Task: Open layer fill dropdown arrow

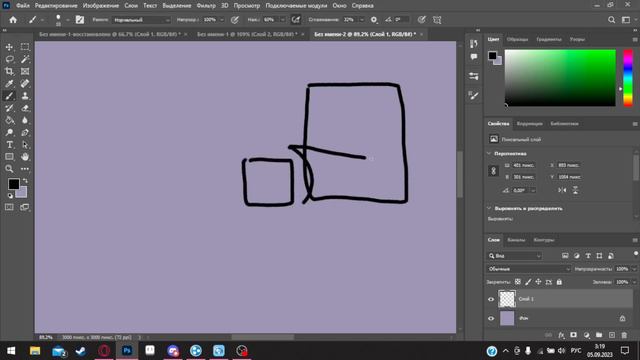Action: click(x=634, y=282)
